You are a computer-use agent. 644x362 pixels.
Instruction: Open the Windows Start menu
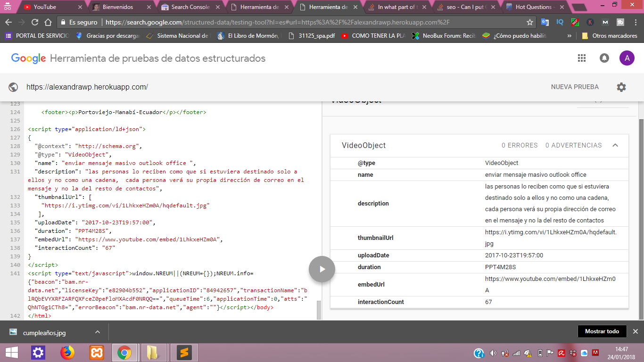tap(11, 353)
